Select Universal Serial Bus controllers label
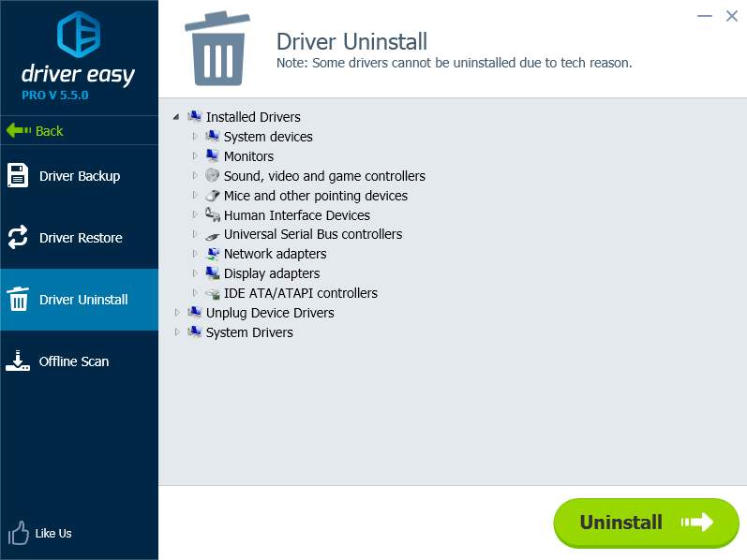This screenshot has width=747, height=560. click(313, 234)
